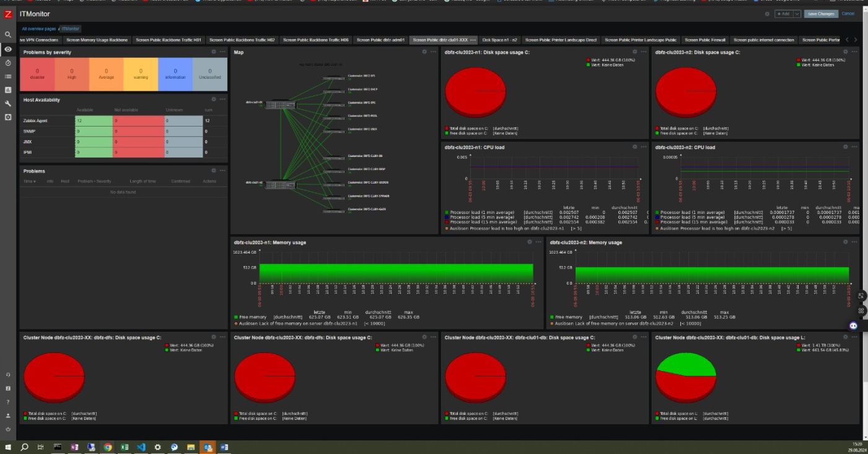Screen dimensions: 868x454
Task: Click the sign out power icon
Action: point(8,429)
